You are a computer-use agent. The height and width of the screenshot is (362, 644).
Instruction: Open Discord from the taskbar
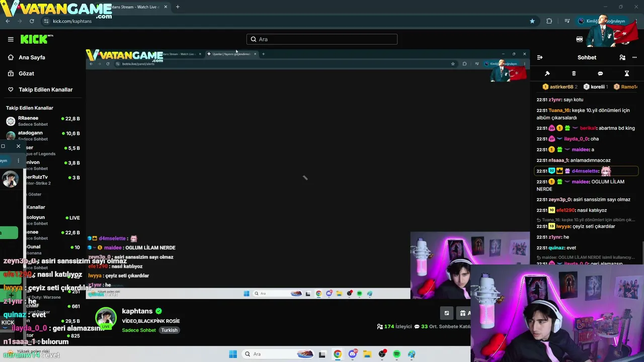[353, 354]
